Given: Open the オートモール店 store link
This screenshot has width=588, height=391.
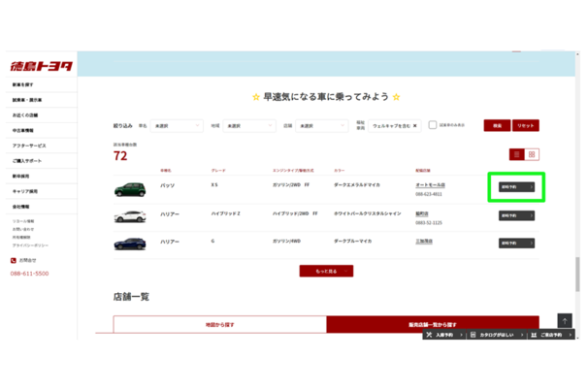Looking at the screenshot, I should coord(430,185).
